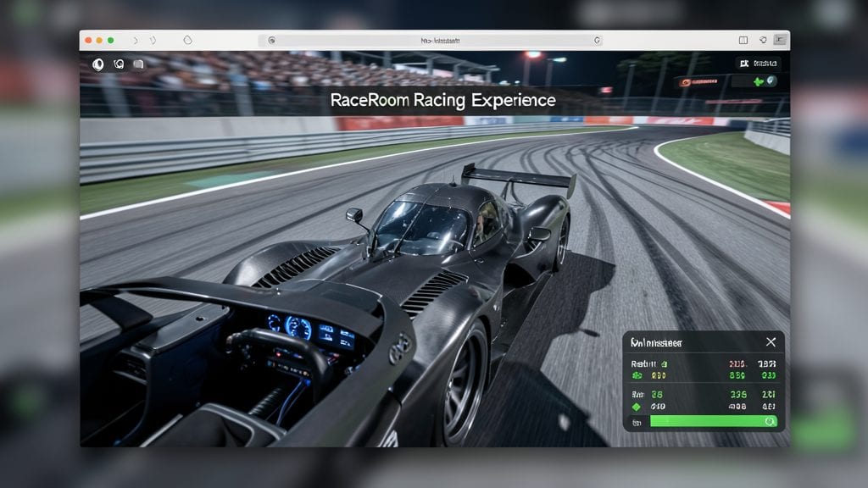868x488 pixels.
Task: Reload the page from the address bar
Action: coord(597,41)
